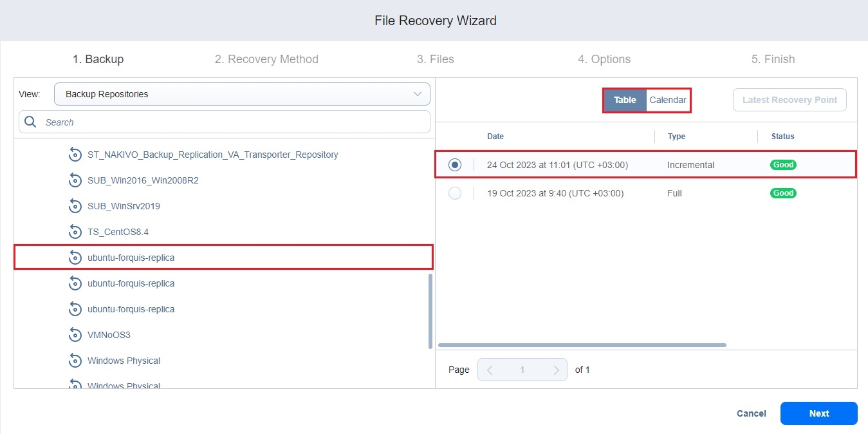
Task: Go to next page using the right chevron
Action: click(556, 370)
